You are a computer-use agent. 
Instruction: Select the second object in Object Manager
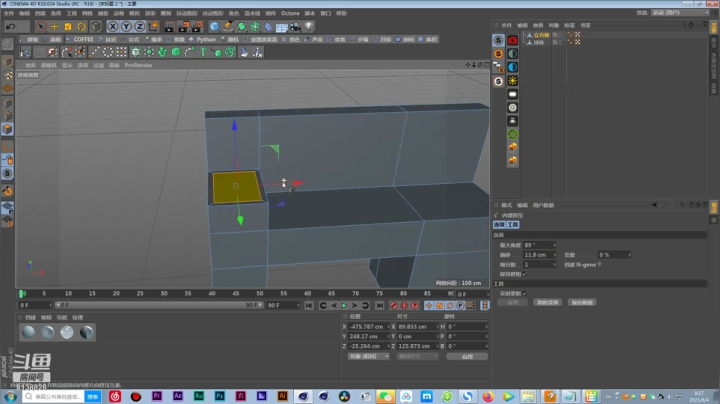point(539,42)
